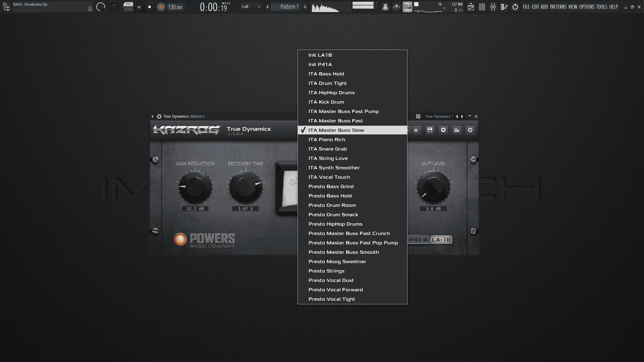Screen dimensions: 644x362
Task: Choose ITA Kick Drum preset
Action: [353, 102]
